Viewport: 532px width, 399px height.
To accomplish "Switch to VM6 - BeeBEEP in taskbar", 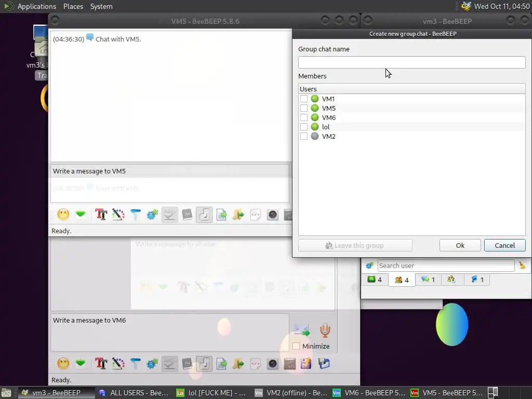I will [x=369, y=393].
